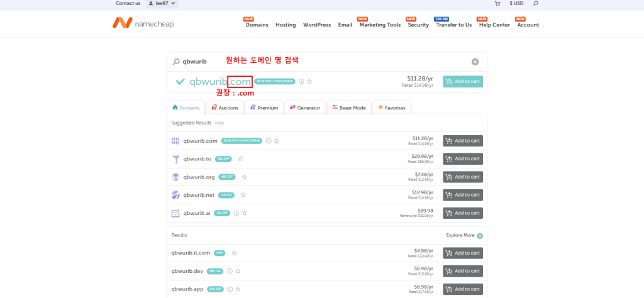Viewport: 644px width, 298px height.
Task: Open the WordPress menu
Action: click(317, 25)
